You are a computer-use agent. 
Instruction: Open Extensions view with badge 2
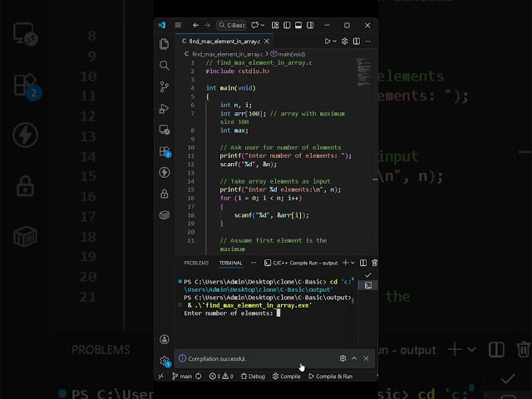pyautogui.click(x=165, y=151)
